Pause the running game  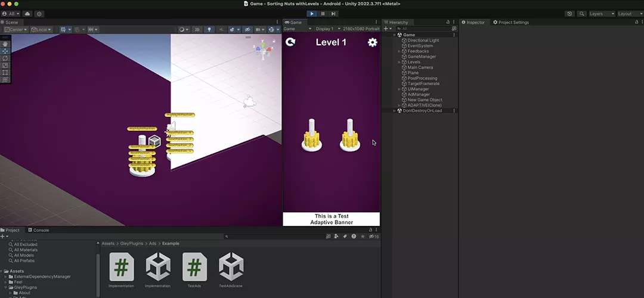point(323,14)
